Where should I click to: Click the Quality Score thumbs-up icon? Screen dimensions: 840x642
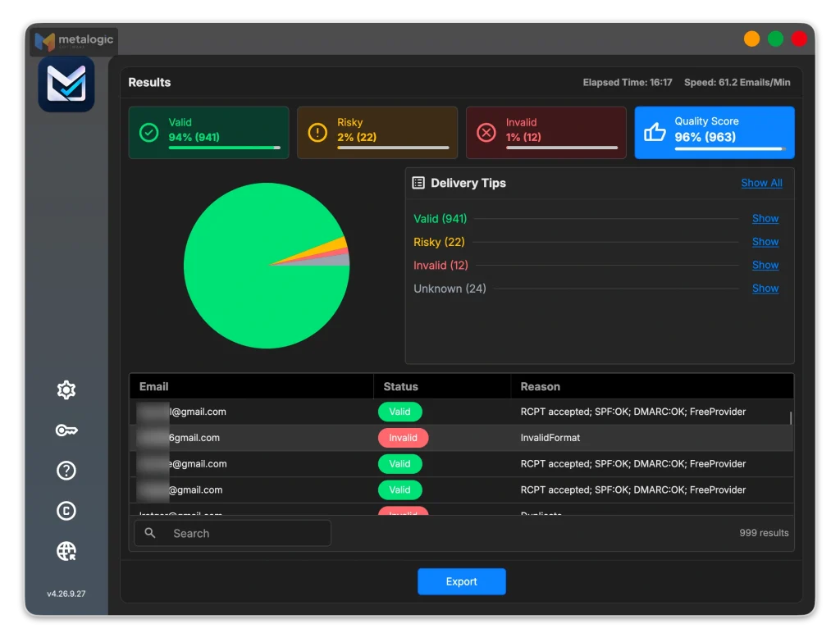click(655, 132)
